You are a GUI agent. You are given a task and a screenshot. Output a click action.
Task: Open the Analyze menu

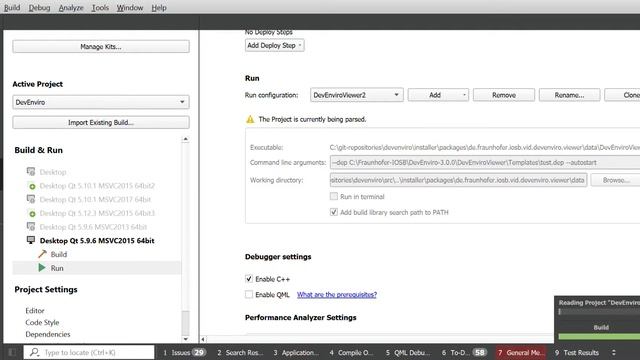(71, 7)
